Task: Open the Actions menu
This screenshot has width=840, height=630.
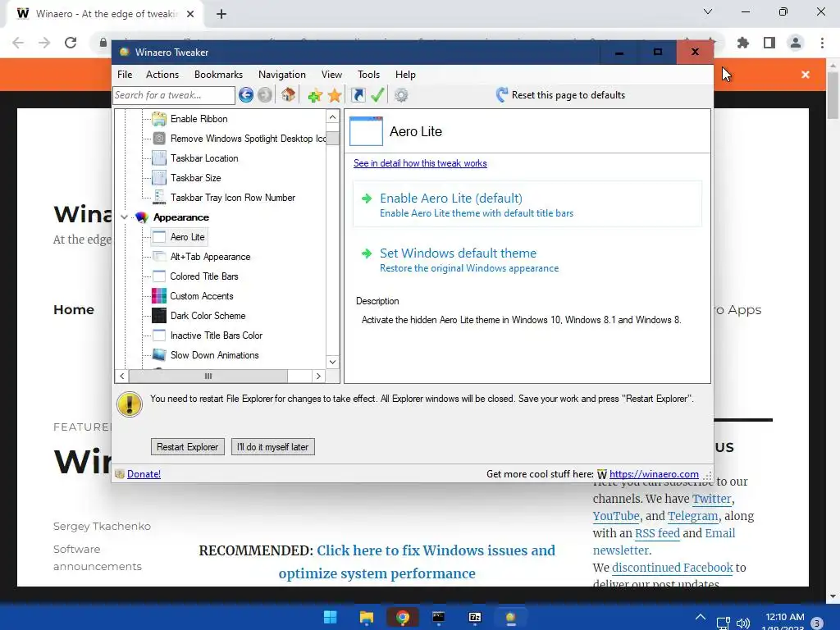Action: click(162, 75)
